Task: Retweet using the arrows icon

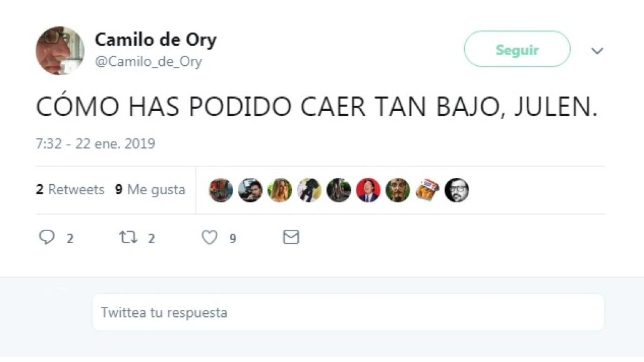Action: tap(128, 237)
